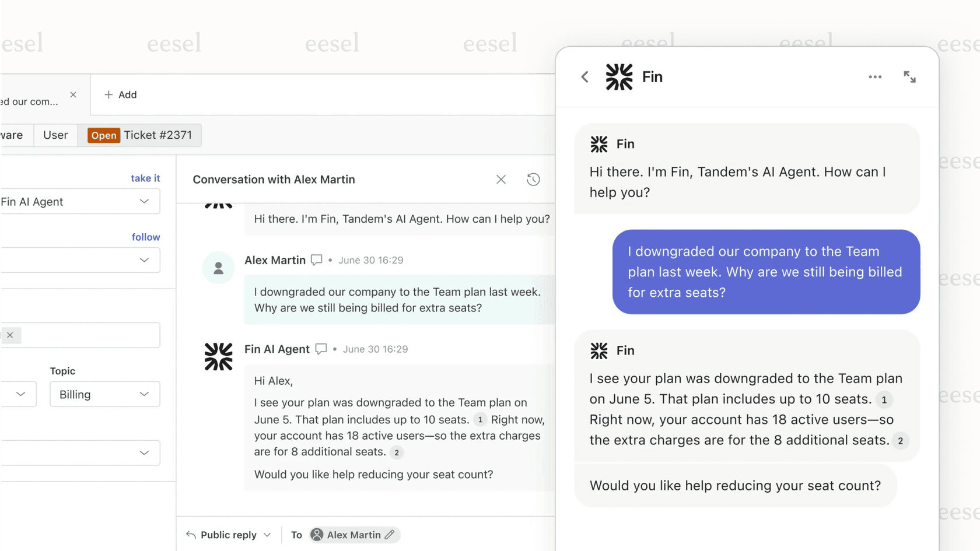Click the comment bubble beside Alex Martin's name

point(316,260)
